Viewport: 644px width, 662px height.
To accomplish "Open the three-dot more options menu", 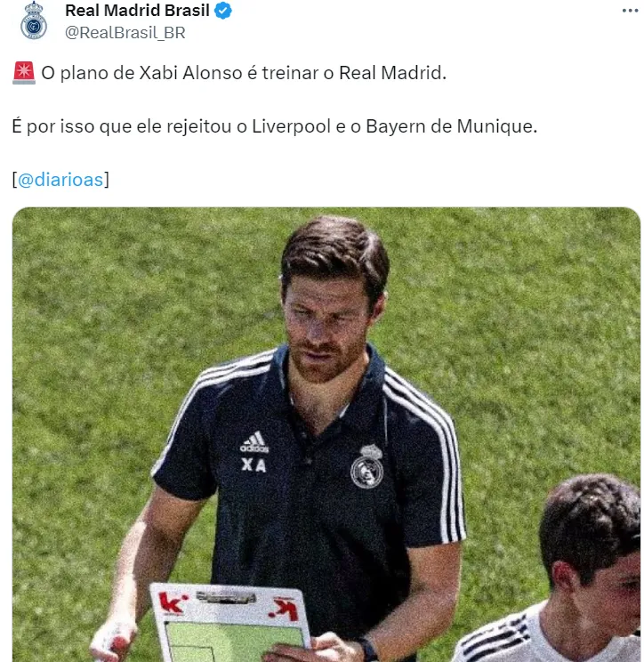I will click(x=630, y=11).
